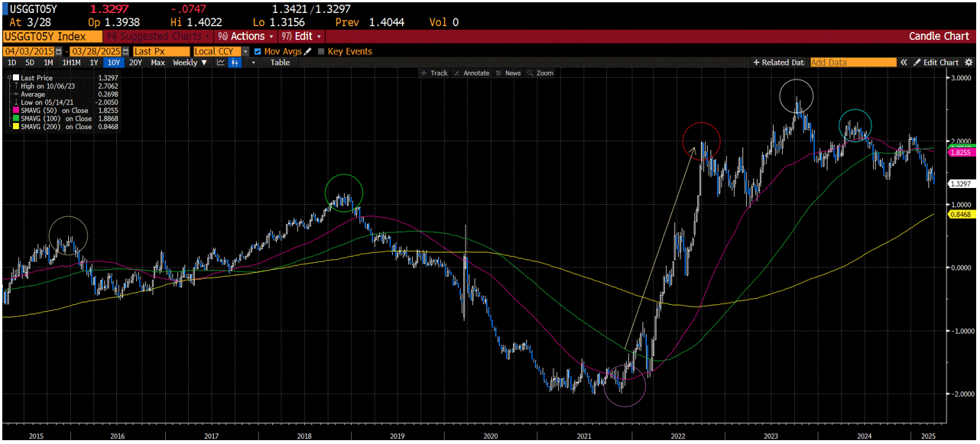Select the candlestick chart style icon

coord(233,63)
